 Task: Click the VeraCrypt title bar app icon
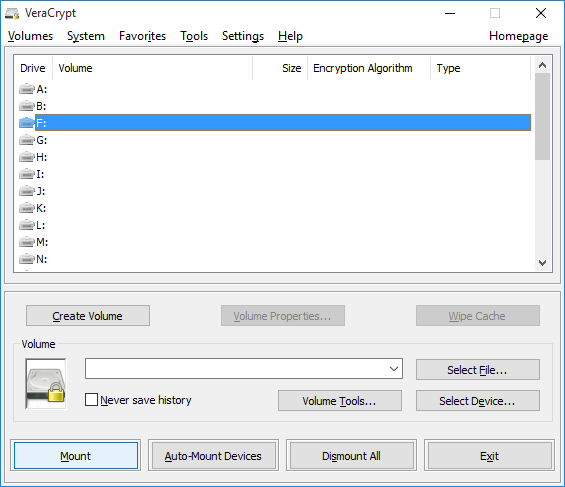[x=12, y=14]
